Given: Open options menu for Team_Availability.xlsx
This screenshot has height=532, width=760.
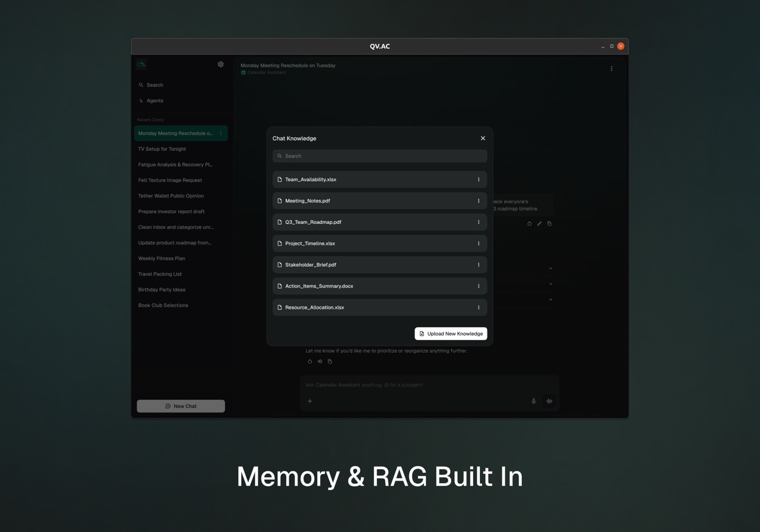Looking at the screenshot, I should (479, 179).
